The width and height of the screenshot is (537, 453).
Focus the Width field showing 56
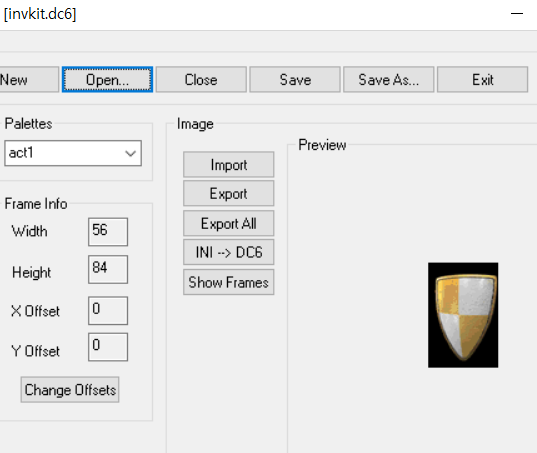tap(108, 232)
